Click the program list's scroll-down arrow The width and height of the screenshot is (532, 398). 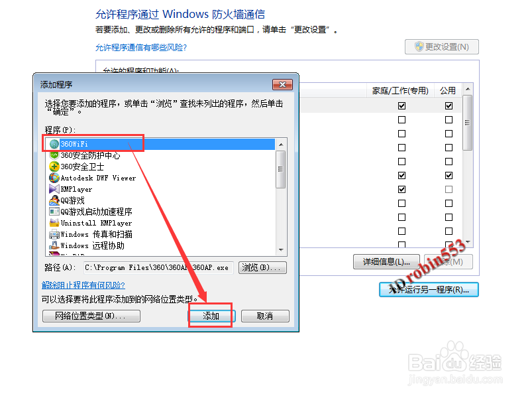pyautogui.click(x=281, y=250)
